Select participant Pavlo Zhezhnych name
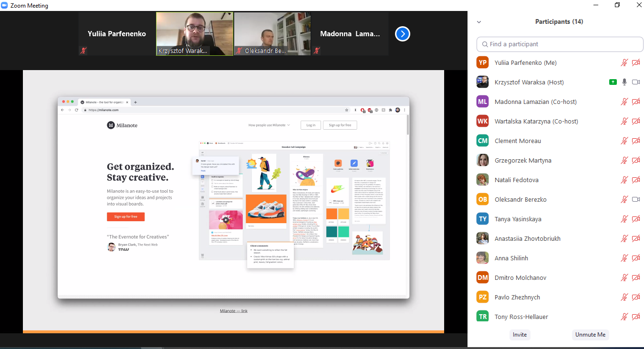The width and height of the screenshot is (644, 349). coord(517,297)
